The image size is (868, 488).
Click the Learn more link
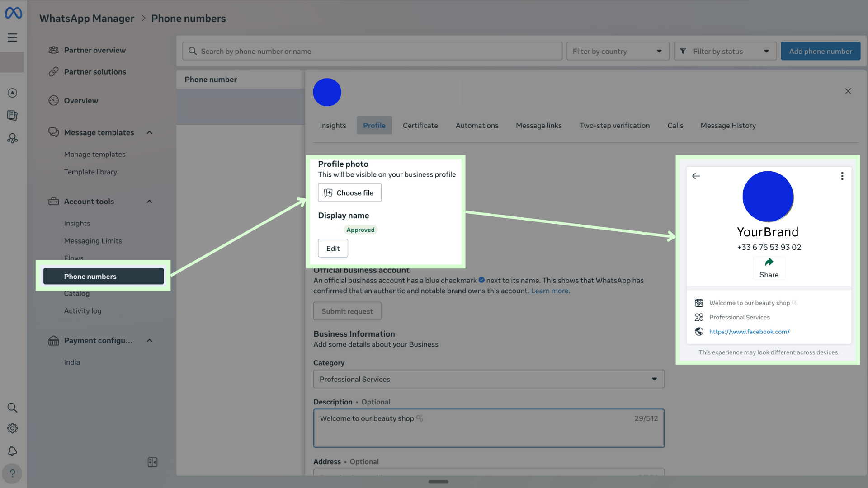[x=550, y=291]
